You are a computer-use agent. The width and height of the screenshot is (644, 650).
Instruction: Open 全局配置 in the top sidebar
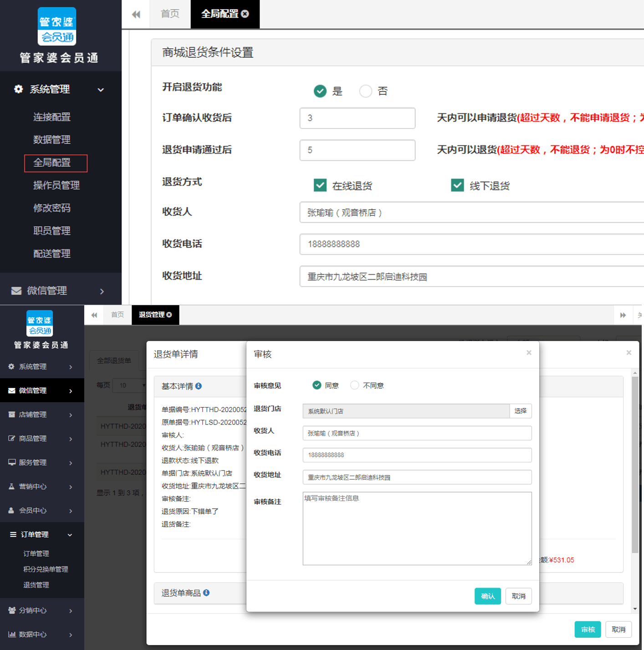coord(52,163)
